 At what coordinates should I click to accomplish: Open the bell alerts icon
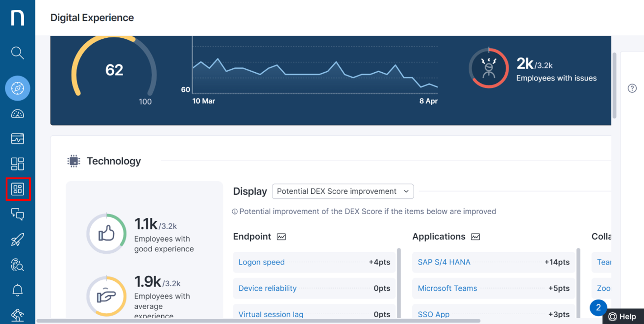(17, 290)
